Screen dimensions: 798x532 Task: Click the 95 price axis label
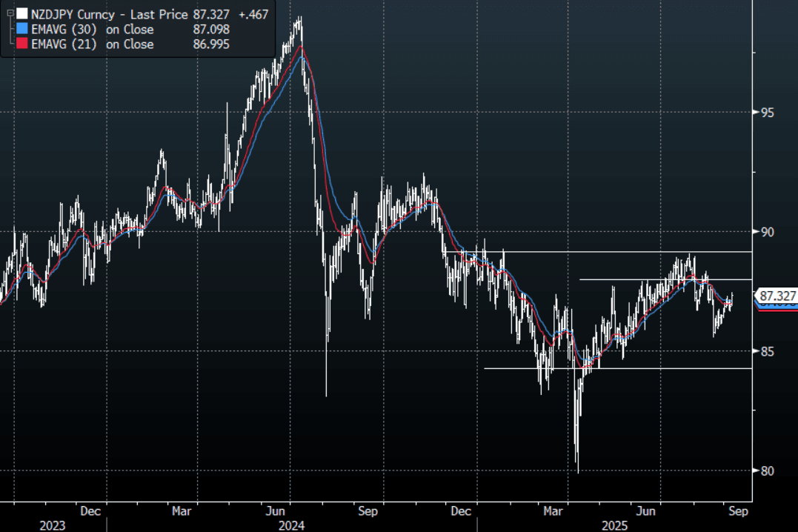[767, 113]
